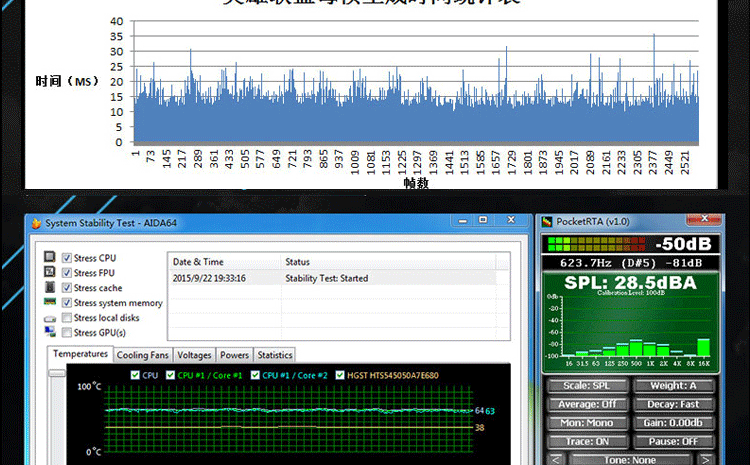This screenshot has height=465, width=750.
Task: Click the previous tone left arrow
Action: click(x=555, y=460)
